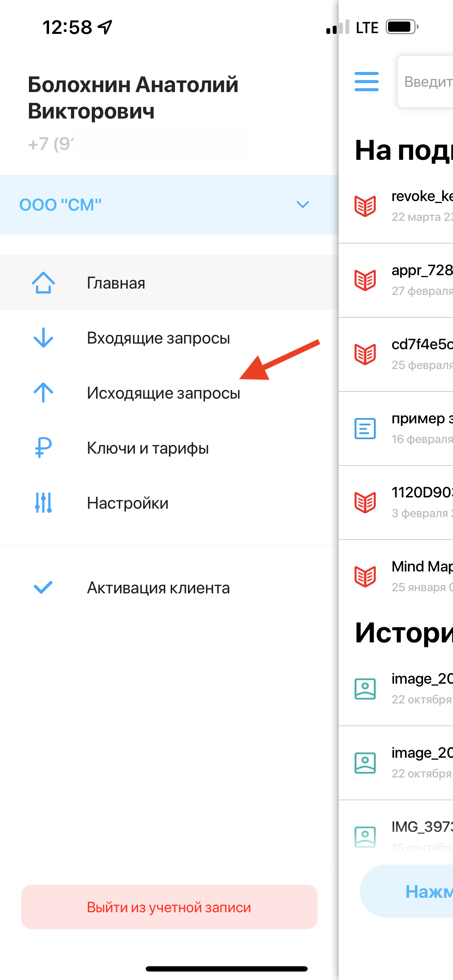Open Исходящие запросы
Screen dimensions: 453x980
pos(169,393)
